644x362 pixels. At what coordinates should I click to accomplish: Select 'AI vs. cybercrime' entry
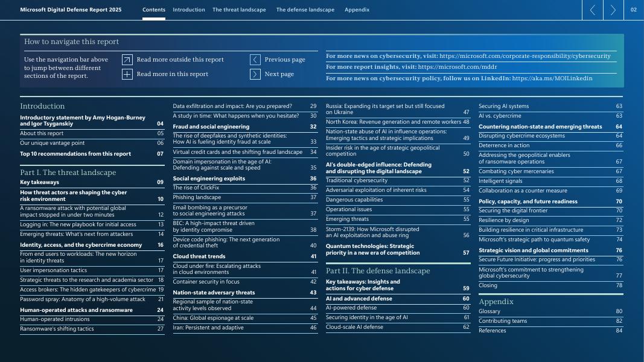[550, 116]
